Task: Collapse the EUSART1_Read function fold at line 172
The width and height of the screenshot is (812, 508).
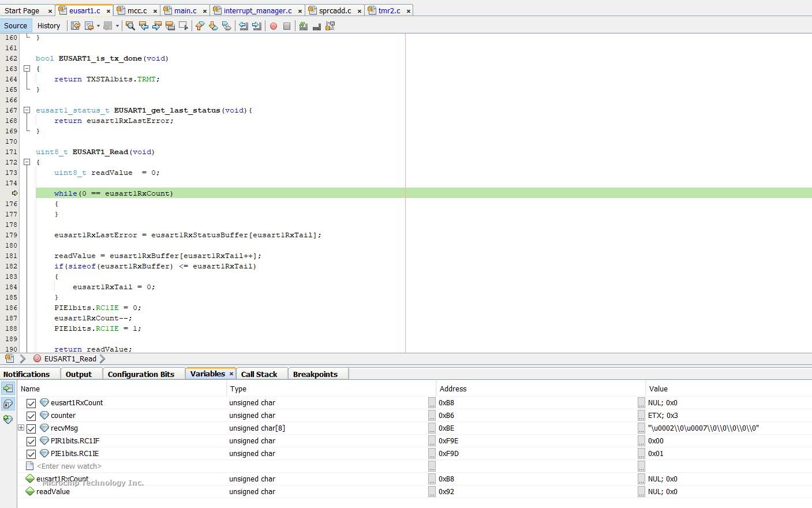Action: (x=27, y=162)
